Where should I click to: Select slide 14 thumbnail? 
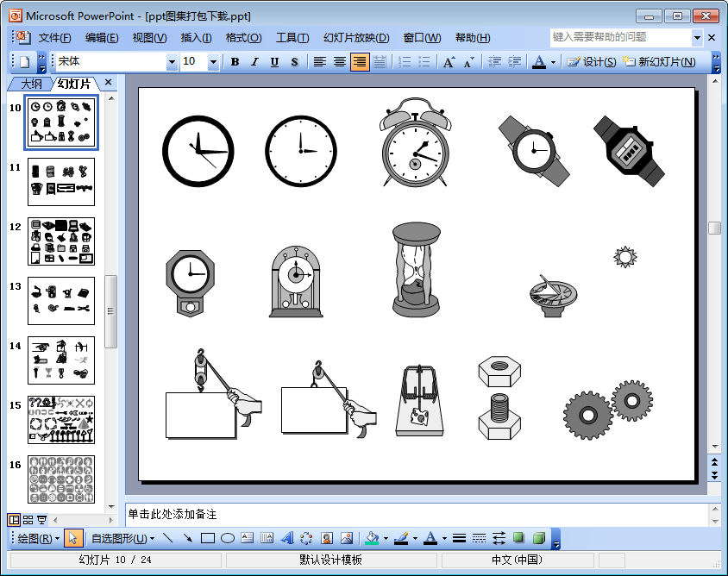(x=61, y=360)
